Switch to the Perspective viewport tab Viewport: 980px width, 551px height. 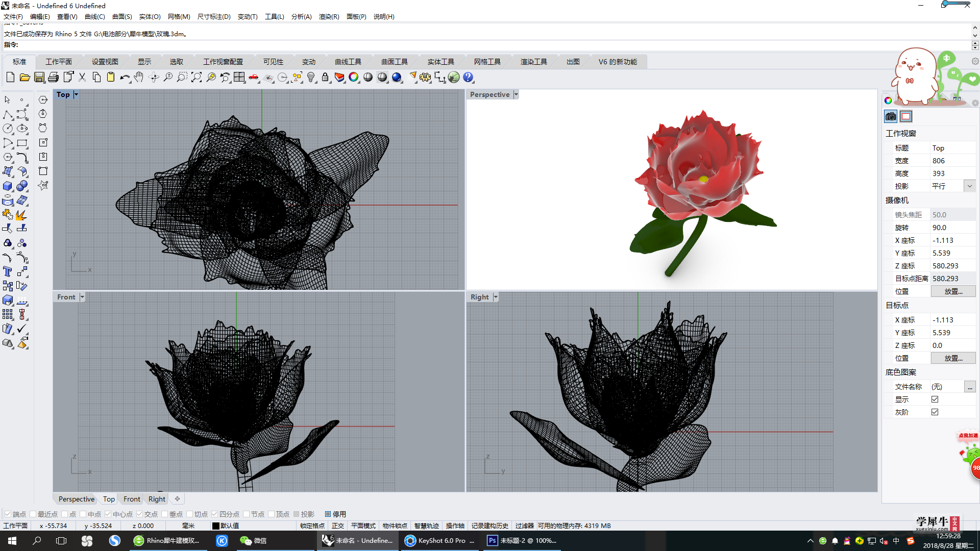pyautogui.click(x=76, y=499)
